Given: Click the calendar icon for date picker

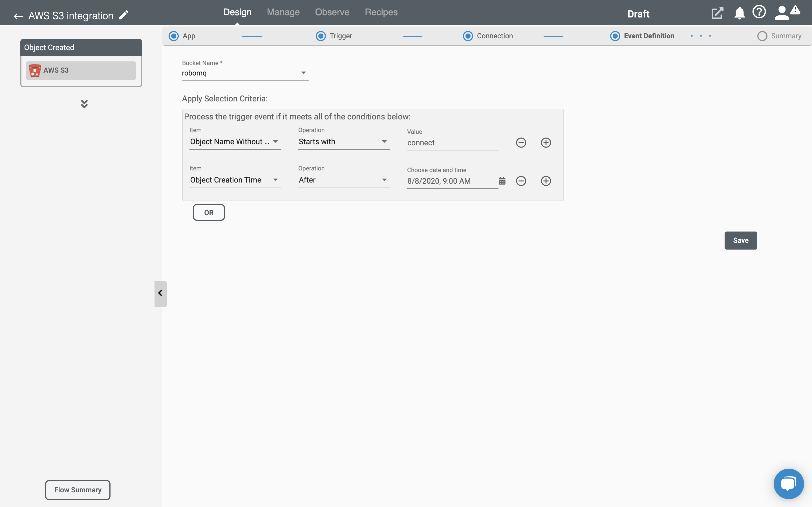Looking at the screenshot, I should (x=502, y=180).
